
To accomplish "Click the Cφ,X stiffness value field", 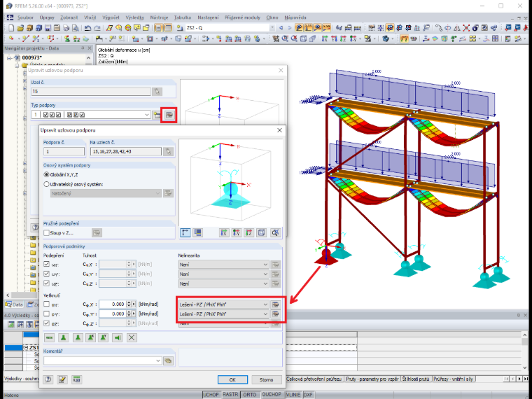I will click(x=112, y=304).
